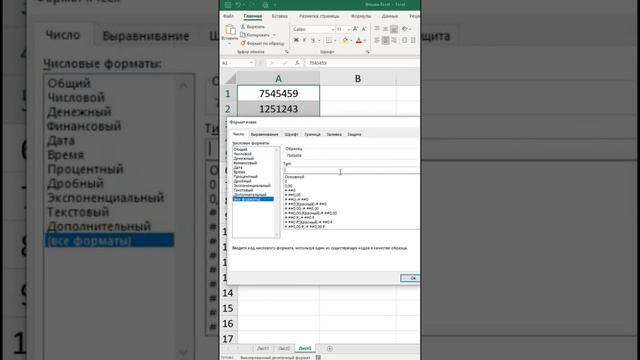This screenshot has height=360, width=640.
Task: Click the Borders icon in Font group
Action: (x=329, y=40)
